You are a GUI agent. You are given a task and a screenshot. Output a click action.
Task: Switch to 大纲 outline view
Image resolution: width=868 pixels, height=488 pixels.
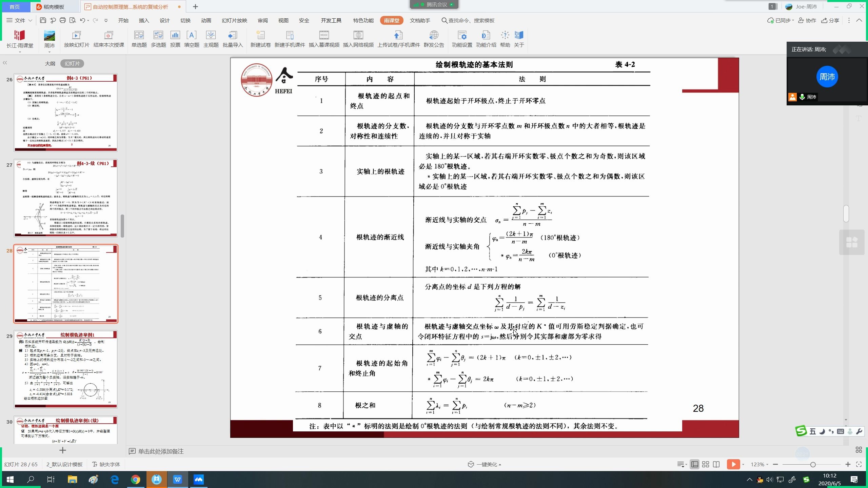point(50,63)
